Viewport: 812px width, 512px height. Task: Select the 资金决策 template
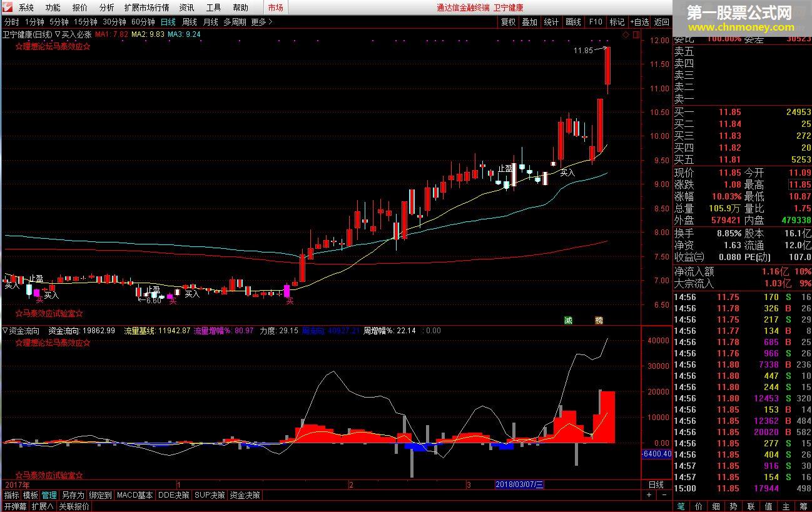(x=245, y=495)
